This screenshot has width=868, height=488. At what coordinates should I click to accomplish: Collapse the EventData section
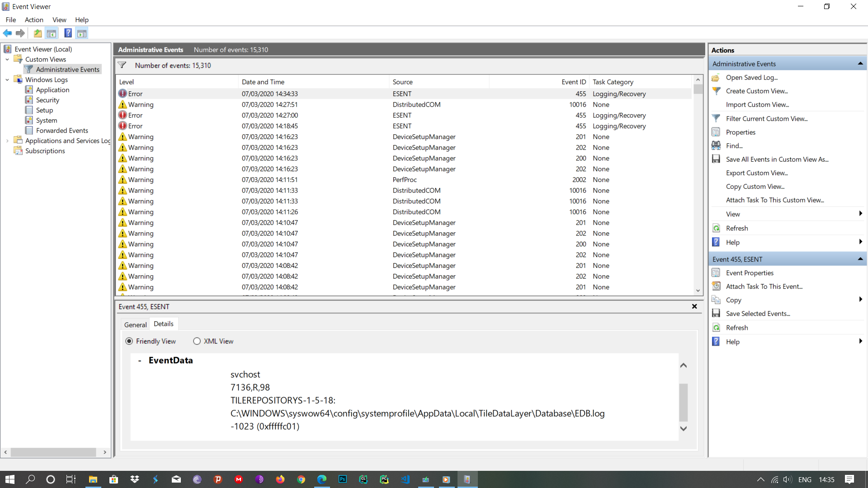point(140,361)
